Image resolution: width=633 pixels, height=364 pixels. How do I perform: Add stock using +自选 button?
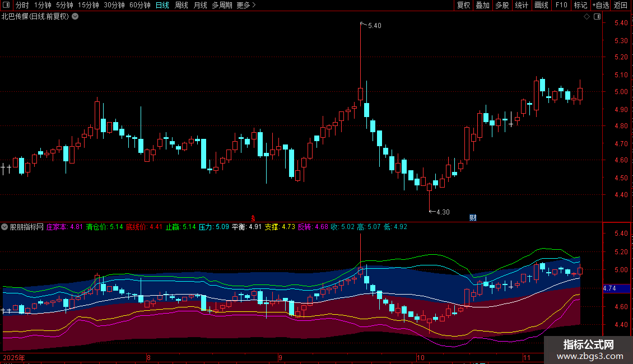point(601,6)
